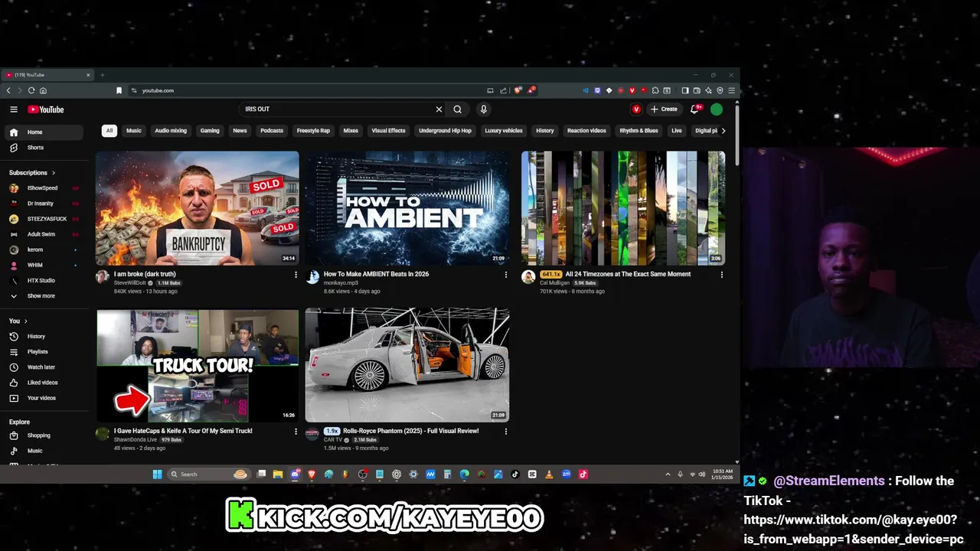This screenshot has width=980, height=551.
Task: Open the YouTube hamburger guide menu
Action: pos(14,109)
